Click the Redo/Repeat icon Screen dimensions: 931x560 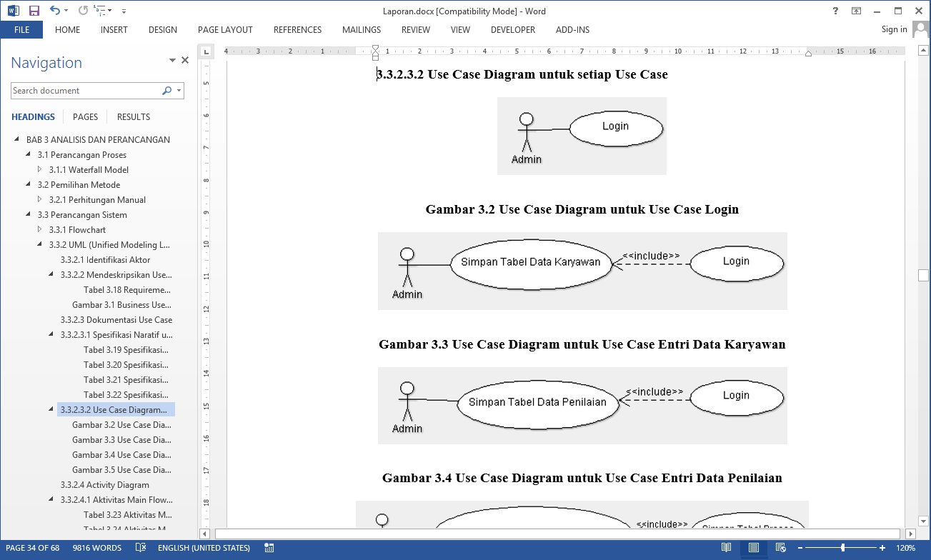(x=83, y=11)
